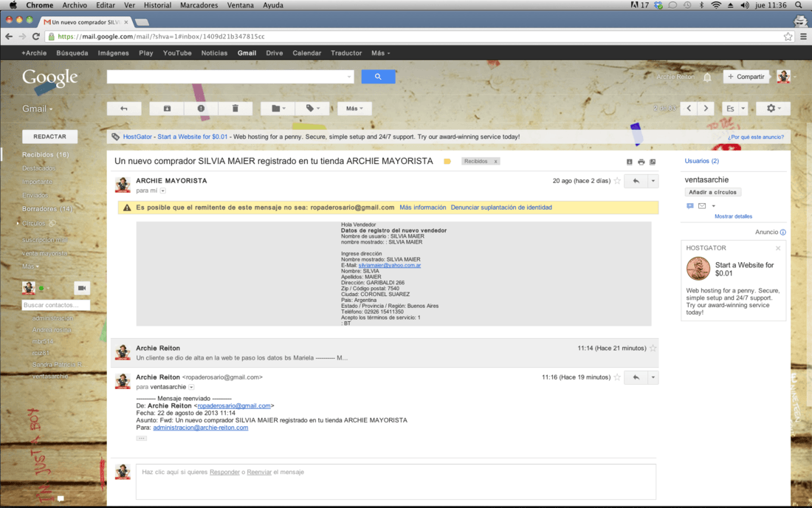Report spam using the exclamation icon
The width and height of the screenshot is (812, 508).
pyautogui.click(x=201, y=109)
